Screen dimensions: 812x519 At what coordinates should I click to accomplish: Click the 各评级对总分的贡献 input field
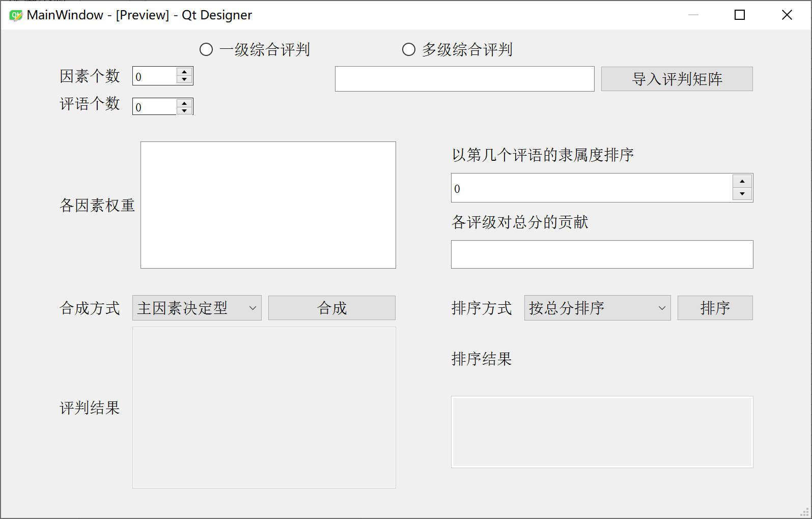pyautogui.click(x=602, y=254)
